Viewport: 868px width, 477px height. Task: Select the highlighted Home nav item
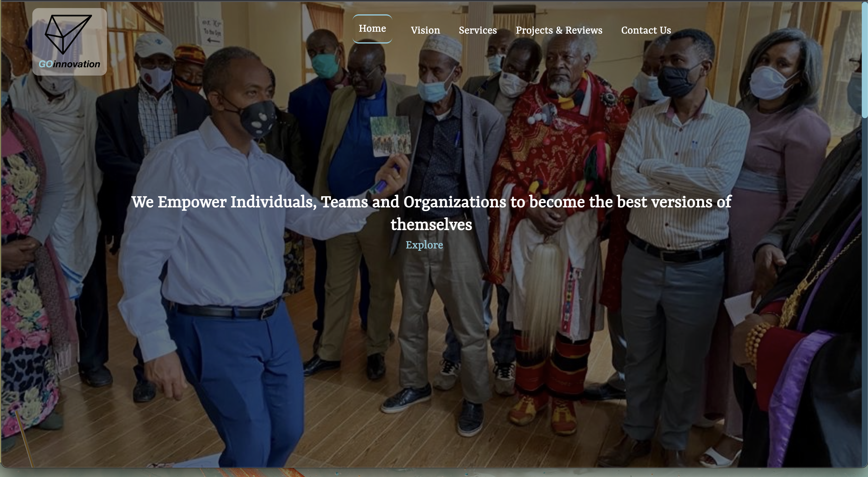(372, 29)
